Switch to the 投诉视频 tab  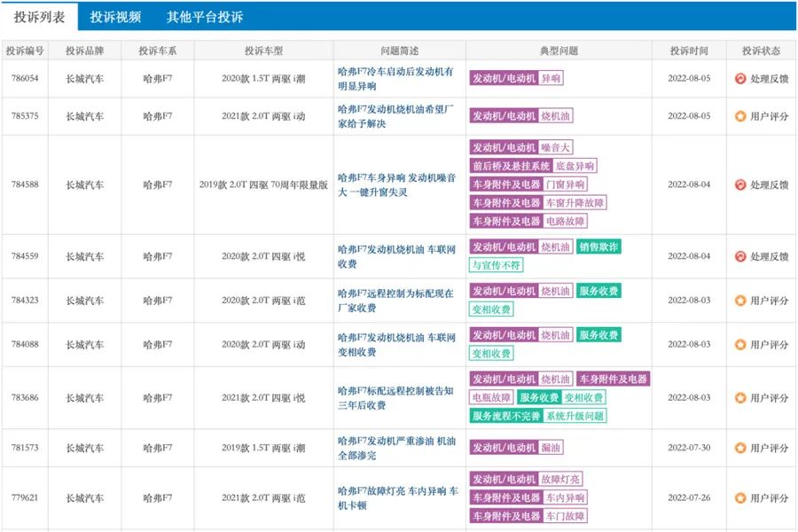click(x=115, y=17)
